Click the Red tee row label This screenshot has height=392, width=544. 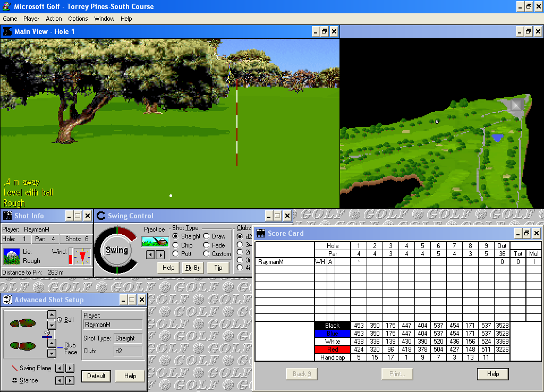(x=333, y=350)
